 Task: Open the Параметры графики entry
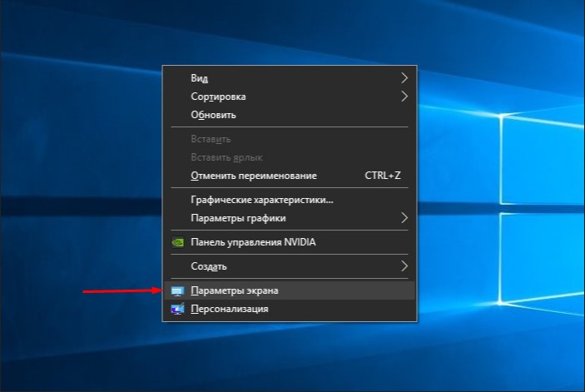pyautogui.click(x=290, y=218)
